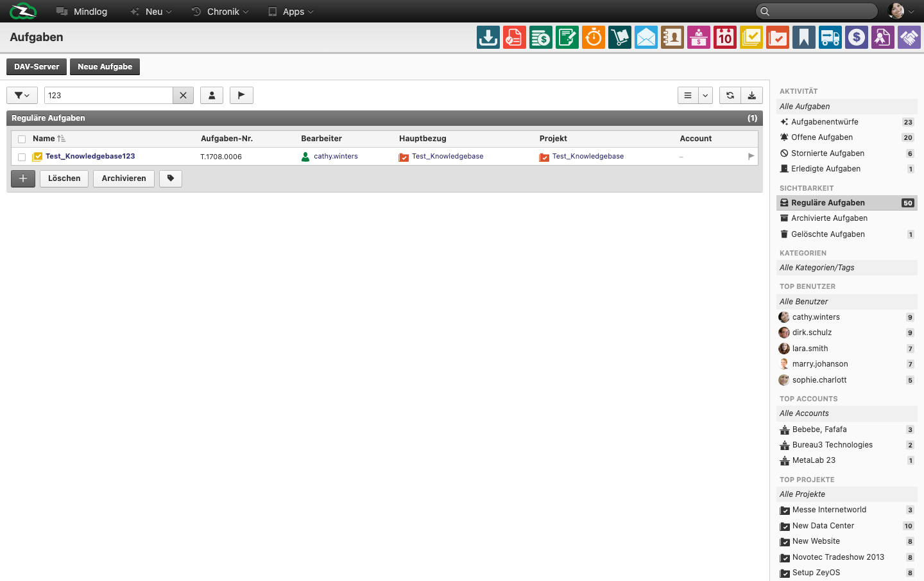Click the Neue Aufgabe button
This screenshot has width=924, height=581.
click(x=105, y=67)
